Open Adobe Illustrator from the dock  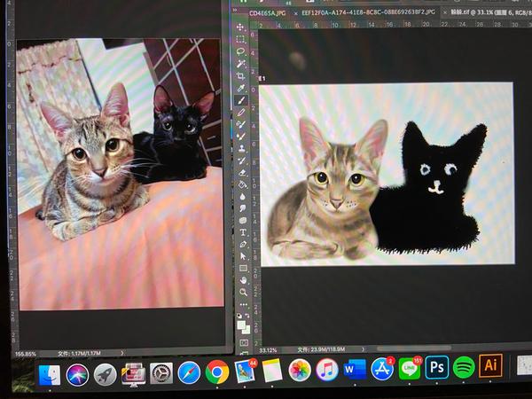(x=490, y=367)
